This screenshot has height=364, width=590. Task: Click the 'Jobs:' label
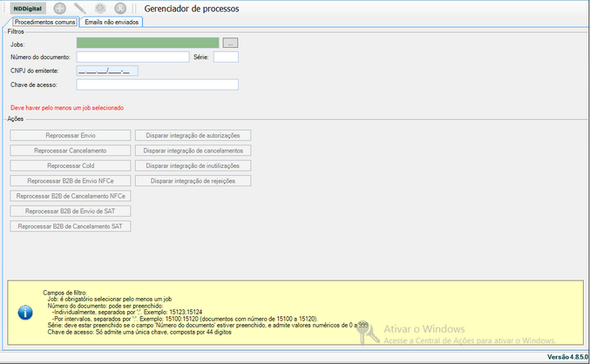pos(17,44)
